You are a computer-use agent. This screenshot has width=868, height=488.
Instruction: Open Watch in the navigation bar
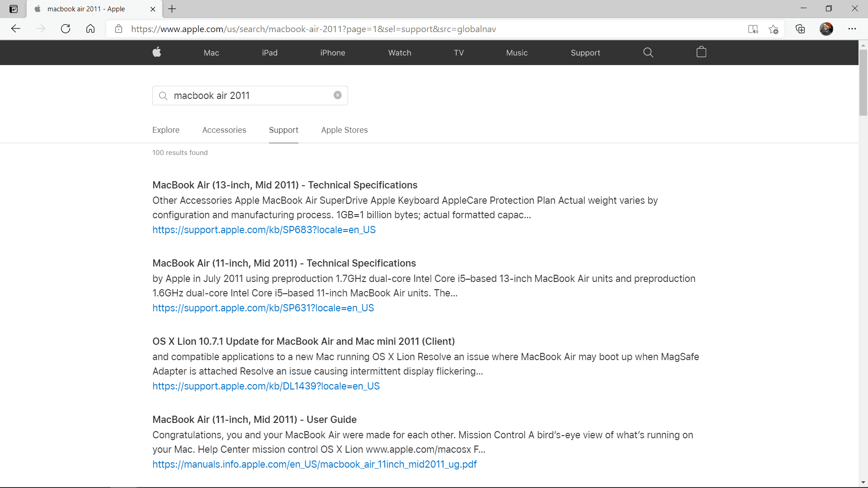pyautogui.click(x=400, y=53)
